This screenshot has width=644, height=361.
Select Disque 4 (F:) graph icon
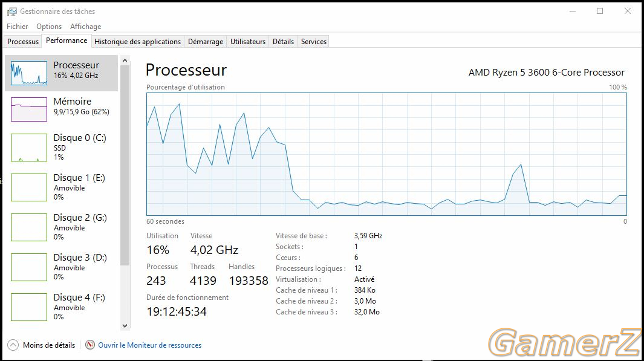[x=29, y=307]
